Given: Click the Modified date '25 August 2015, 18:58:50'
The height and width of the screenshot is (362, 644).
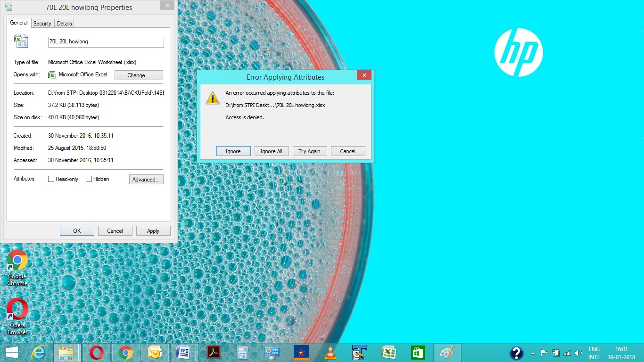Looking at the screenshot, I should coord(77,148).
